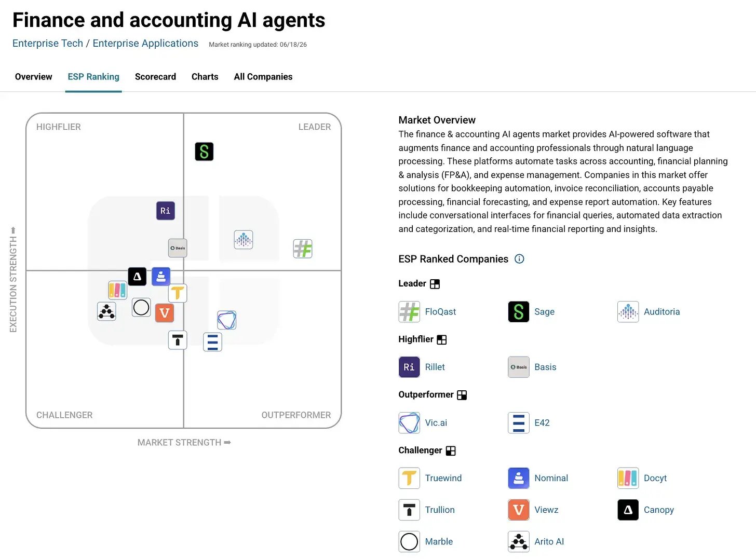Image resolution: width=756 pixels, height=560 pixels.
Task: Click the Canopy logo in the Challenger list
Action: click(628, 510)
